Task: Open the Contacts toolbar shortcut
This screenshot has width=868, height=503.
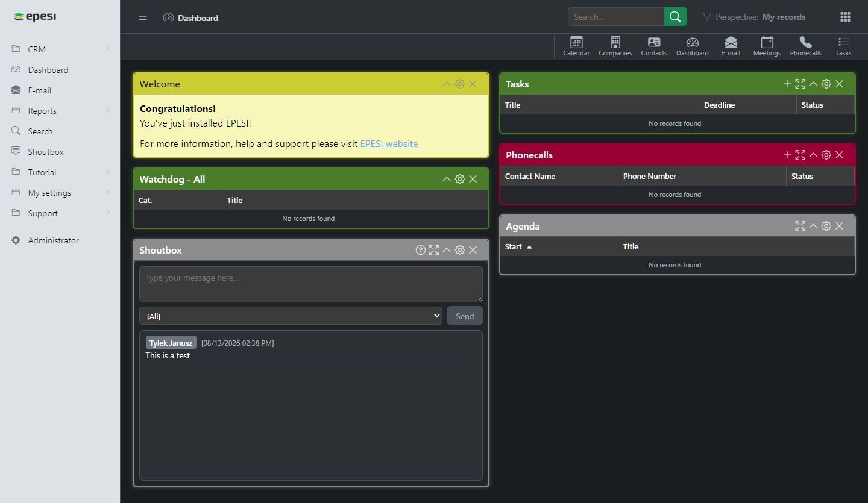Action: (654, 46)
